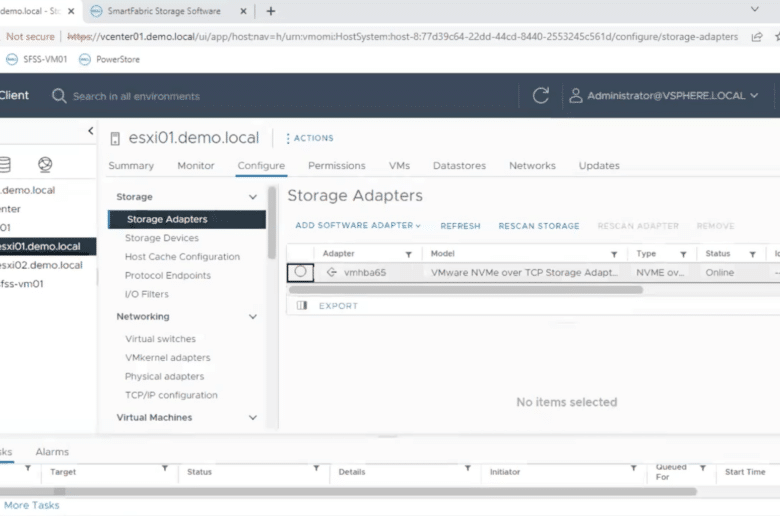Collapse the Storage section chevron

[253, 197]
